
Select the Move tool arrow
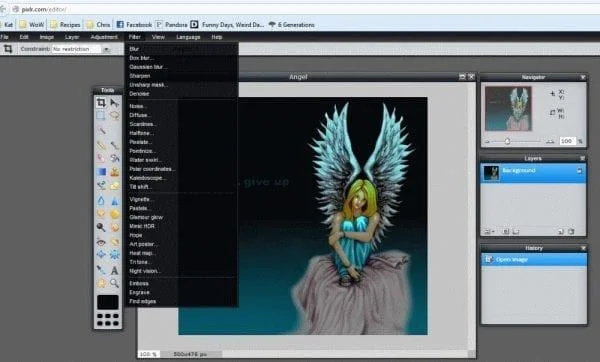[114, 102]
